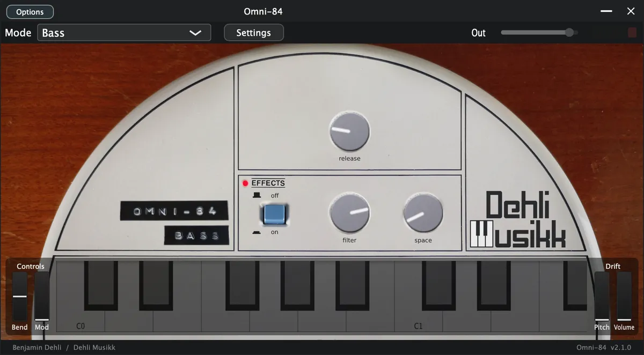644x355 pixels.
Task: Click the effects off raised button icon
Action: click(x=257, y=195)
